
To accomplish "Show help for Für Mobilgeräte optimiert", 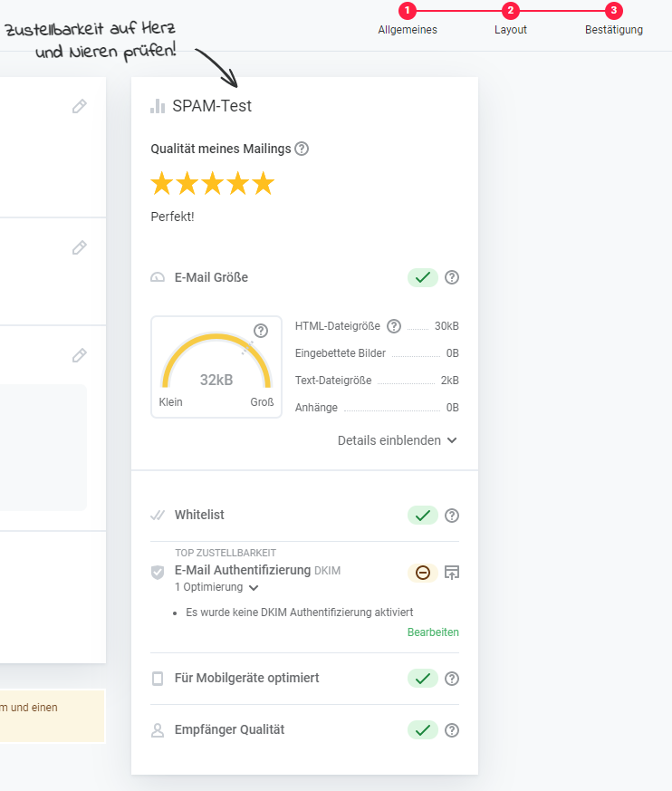I will pos(452,679).
